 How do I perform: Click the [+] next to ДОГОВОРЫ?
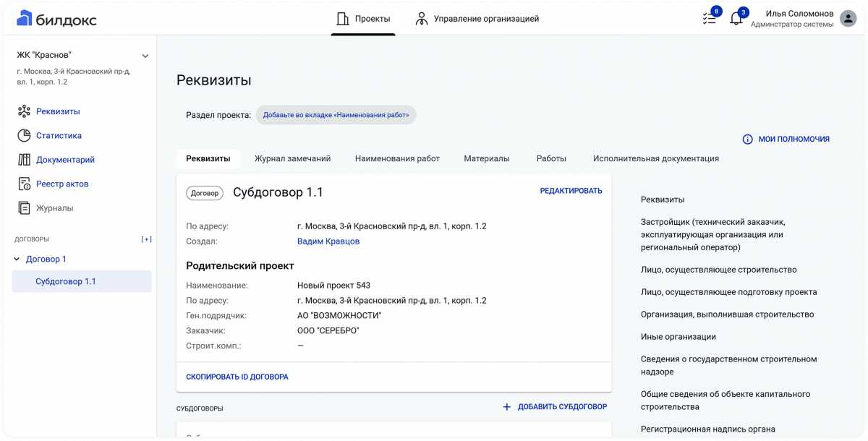pos(146,238)
